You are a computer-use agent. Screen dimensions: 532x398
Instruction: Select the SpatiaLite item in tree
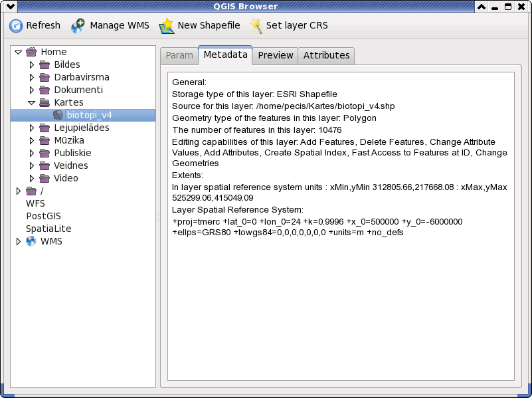[48, 229]
